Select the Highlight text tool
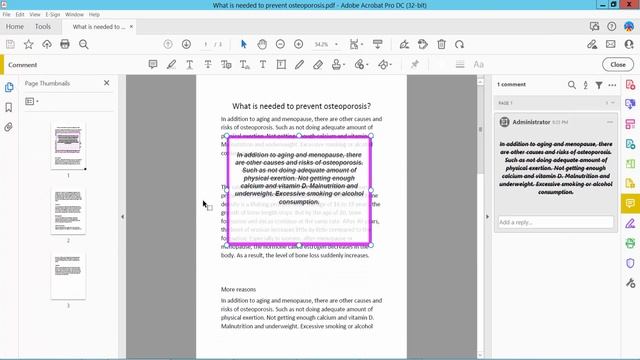The image size is (640, 360). [x=171, y=64]
